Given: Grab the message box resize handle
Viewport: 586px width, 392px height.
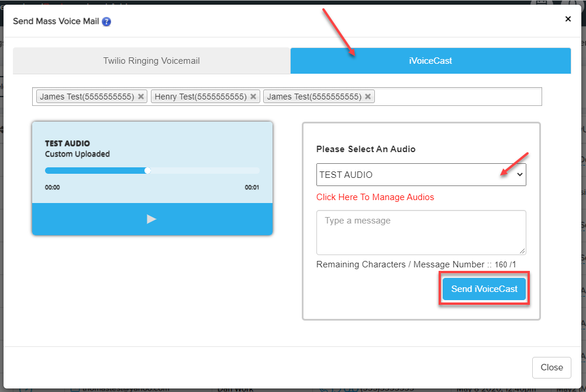Looking at the screenshot, I should [x=522, y=251].
